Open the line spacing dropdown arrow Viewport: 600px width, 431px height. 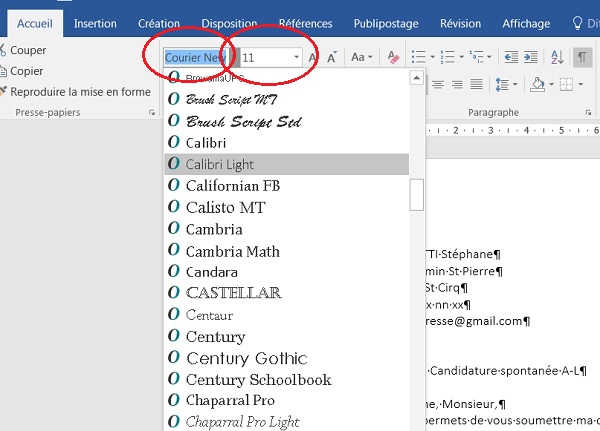[x=515, y=84]
